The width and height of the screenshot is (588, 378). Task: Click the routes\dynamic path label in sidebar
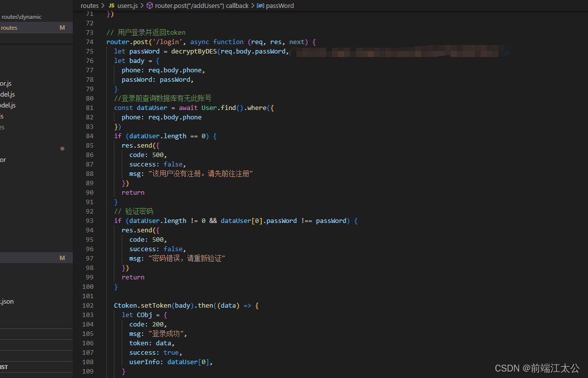tap(21, 17)
